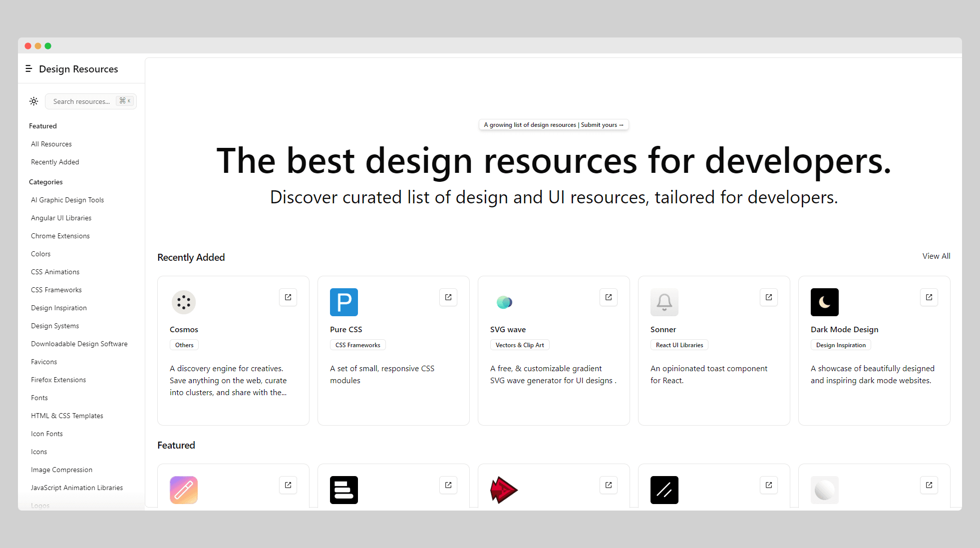Select HTML & CSS Templates category
The image size is (980, 548).
67,416
